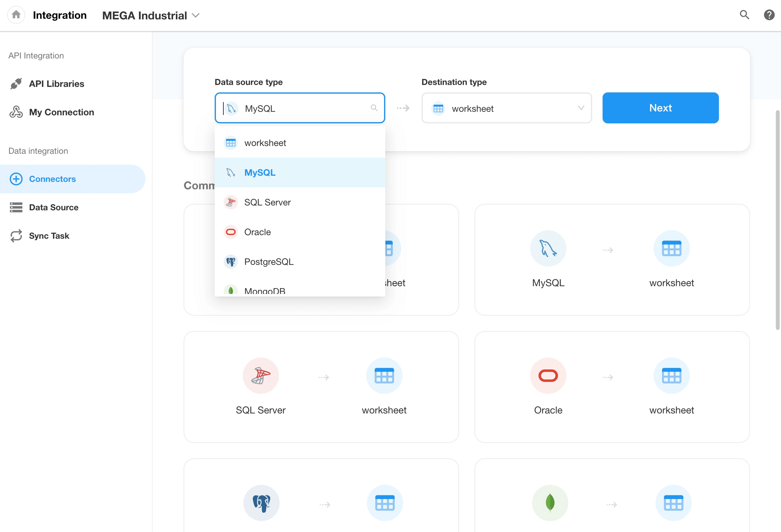This screenshot has width=781, height=532.
Task: Click the MySQL dolphin icon in card
Action: pyautogui.click(x=548, y=248)
